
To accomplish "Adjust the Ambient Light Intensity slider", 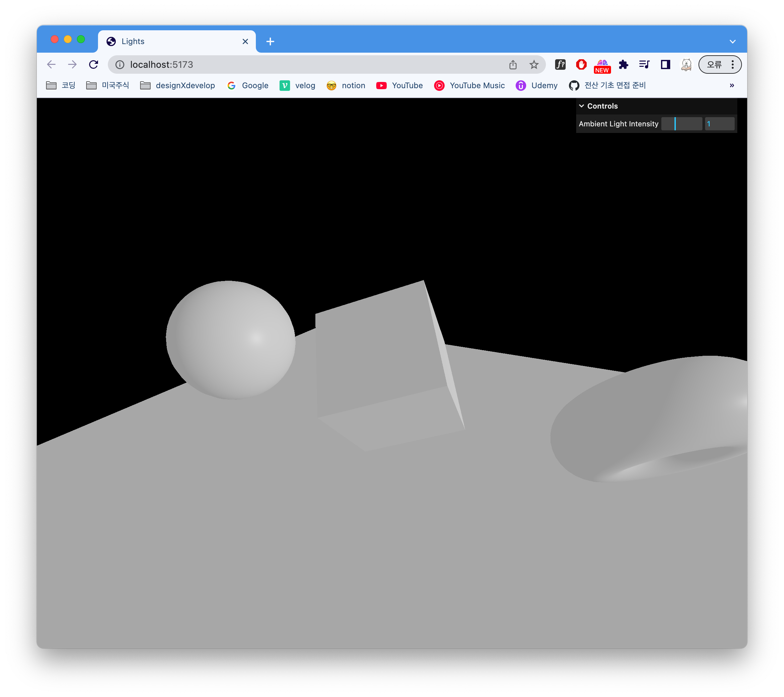I will tap(681, 124).
